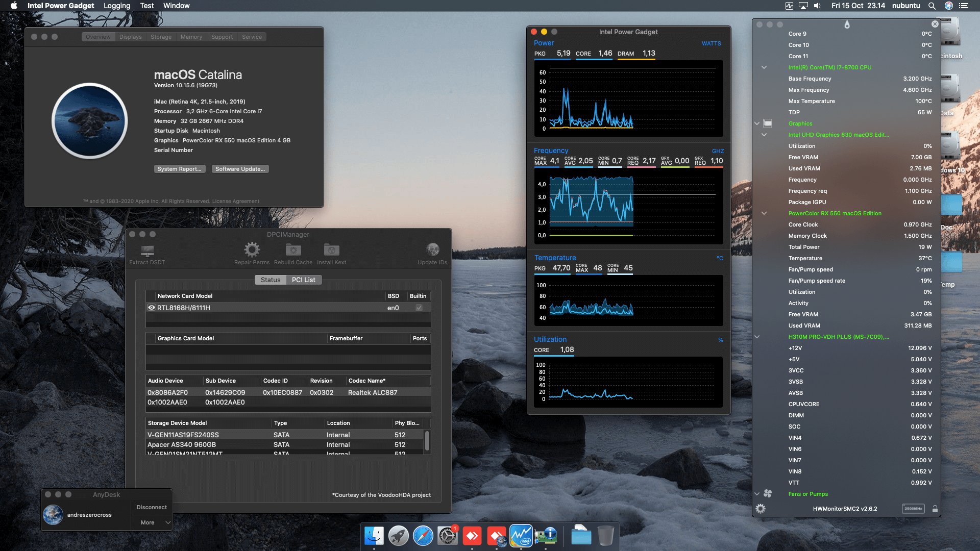
Task: Select the PCI List tab in DPCIManager
Action: [x=304, y=280]
